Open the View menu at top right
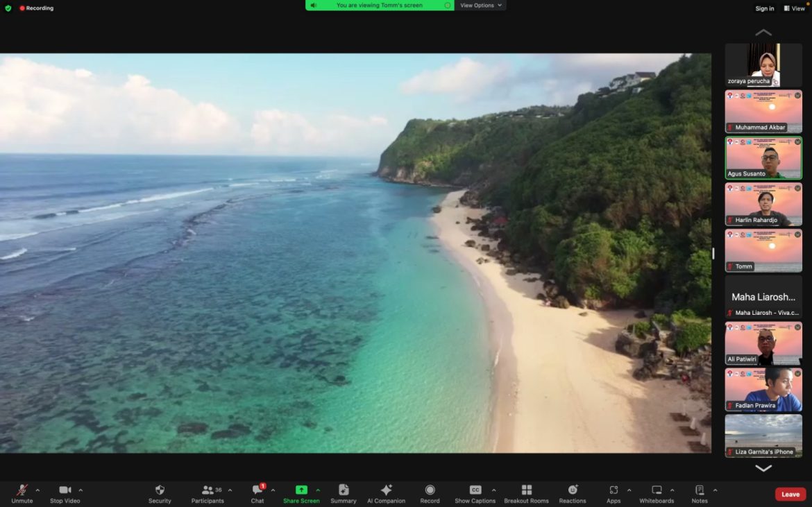The width and height of the screenshot is (812, 507). click(x=795, y=8)
